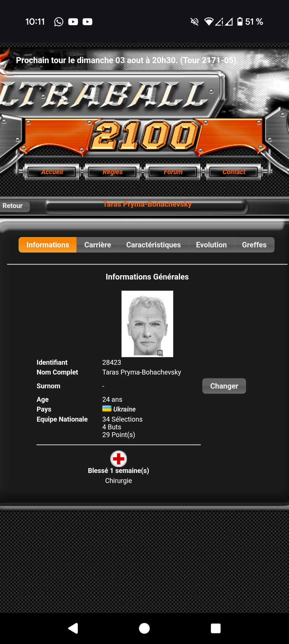Tap the battery status icon

pos(240,22)
